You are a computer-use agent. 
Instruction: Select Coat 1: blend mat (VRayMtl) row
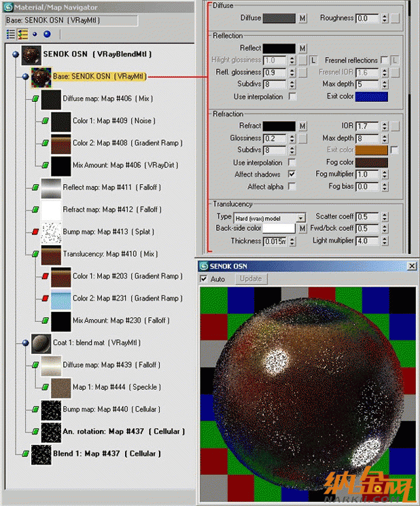point(97,343)
